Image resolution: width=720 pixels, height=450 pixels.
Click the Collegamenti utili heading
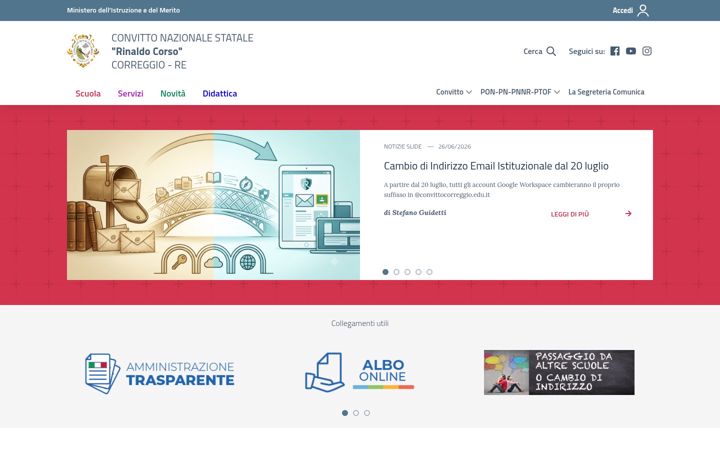tap(360, 323)
